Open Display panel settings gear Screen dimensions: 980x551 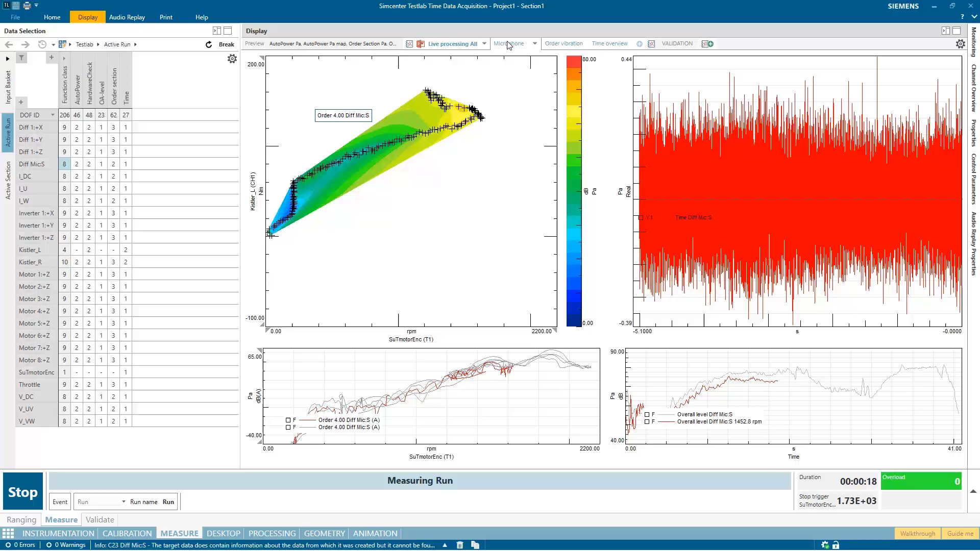tap(960, 44)
